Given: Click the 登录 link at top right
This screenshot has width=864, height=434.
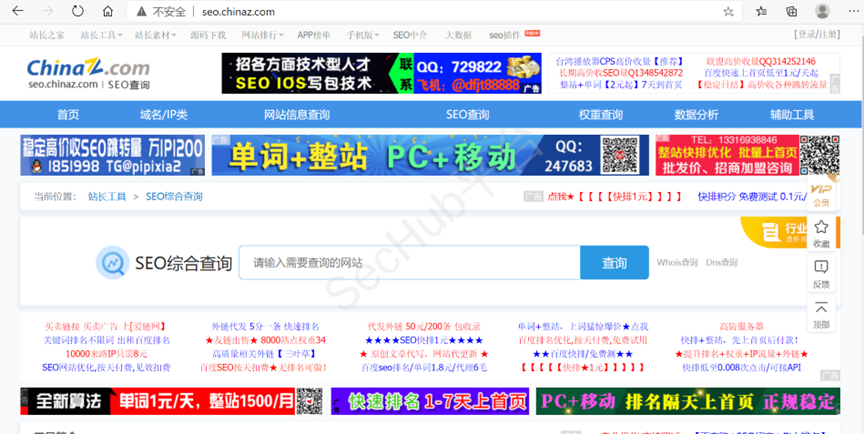Looking at the screenshot, I should (x=808, y=35).
